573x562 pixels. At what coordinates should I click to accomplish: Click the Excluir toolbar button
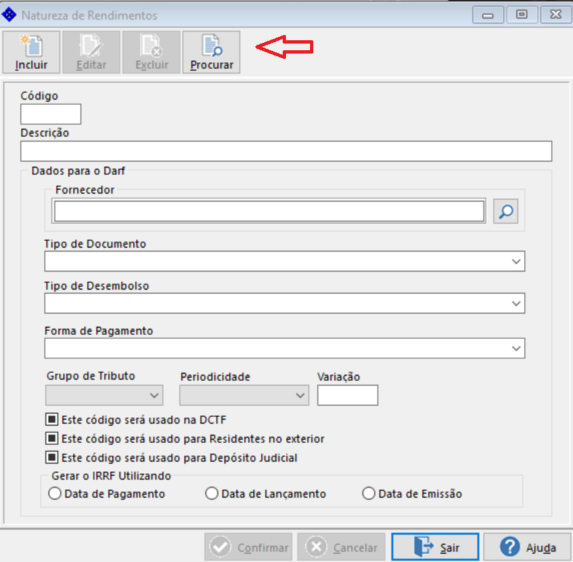tap(151, 52)
